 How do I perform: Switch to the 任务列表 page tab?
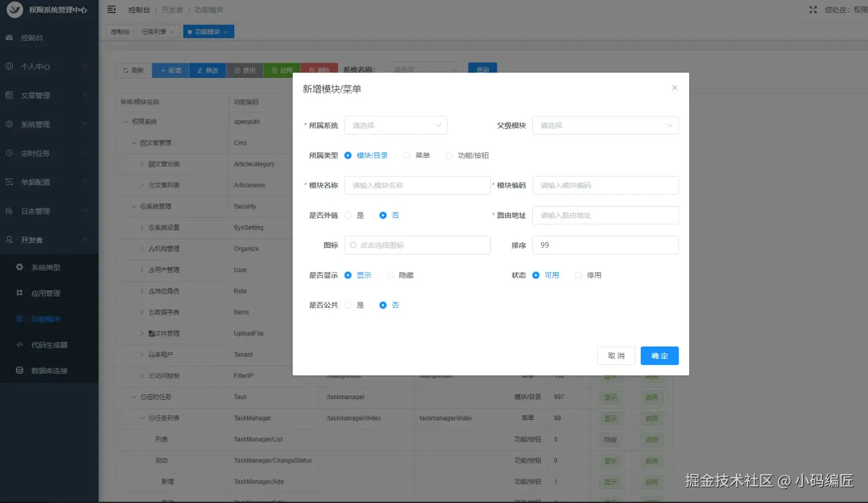coord(158,32)
